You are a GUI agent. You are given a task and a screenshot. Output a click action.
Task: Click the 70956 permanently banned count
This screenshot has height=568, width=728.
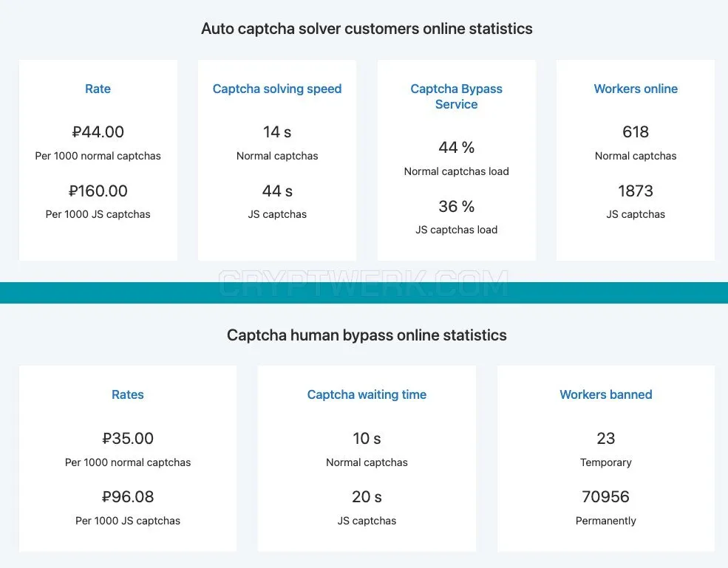click(606, 496)
